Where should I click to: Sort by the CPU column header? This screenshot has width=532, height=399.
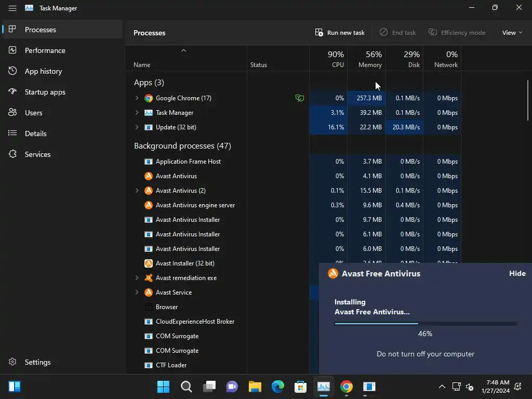click(328, 59)
